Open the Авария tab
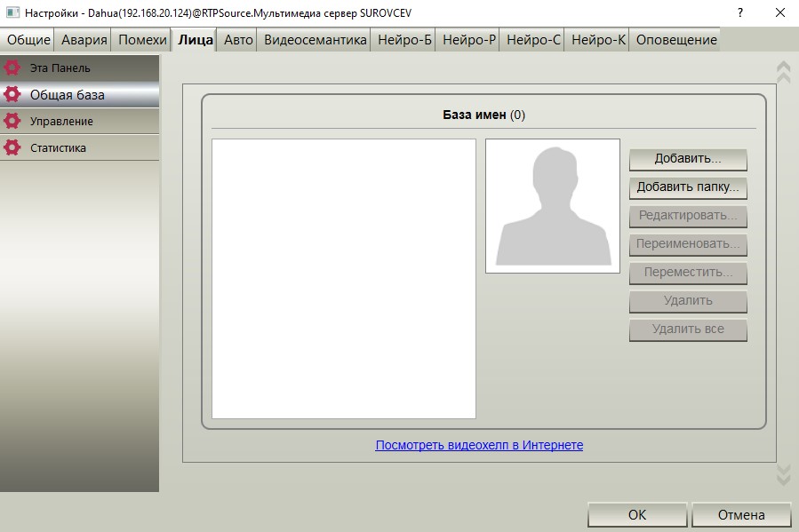 tap(84, 40)
